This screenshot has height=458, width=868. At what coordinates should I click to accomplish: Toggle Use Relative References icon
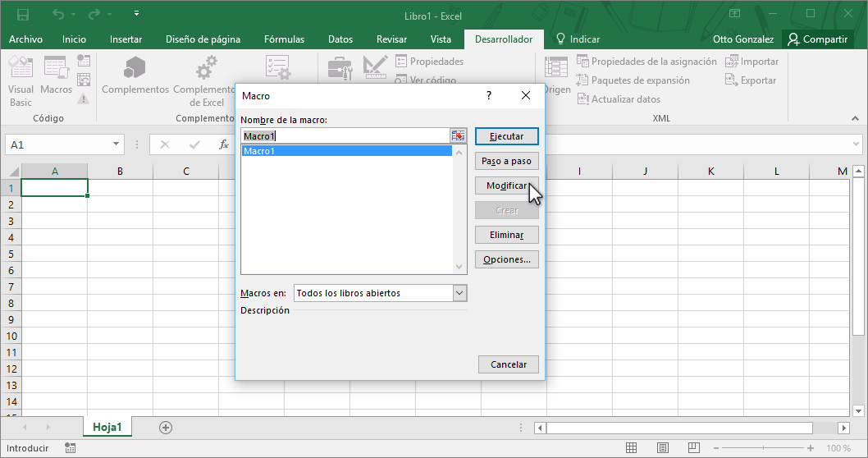click(84, 80)
